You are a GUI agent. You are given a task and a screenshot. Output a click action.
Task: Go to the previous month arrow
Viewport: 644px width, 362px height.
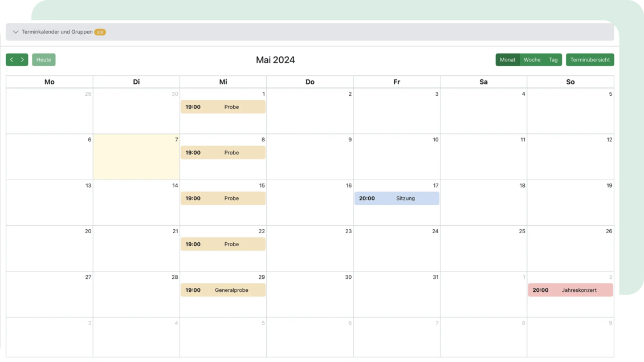click(x=12, y=60)
